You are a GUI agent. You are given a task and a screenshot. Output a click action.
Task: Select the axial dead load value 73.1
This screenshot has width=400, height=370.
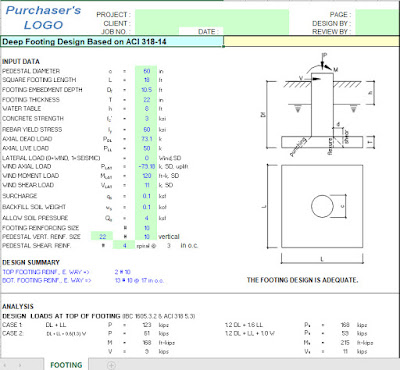click(x=146, y=139)
